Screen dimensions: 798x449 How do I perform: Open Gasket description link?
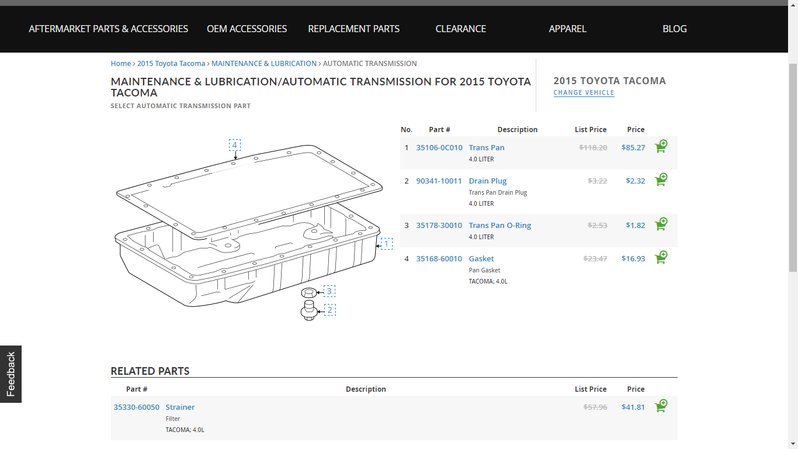pyautogui.click(x=481, y=259)
